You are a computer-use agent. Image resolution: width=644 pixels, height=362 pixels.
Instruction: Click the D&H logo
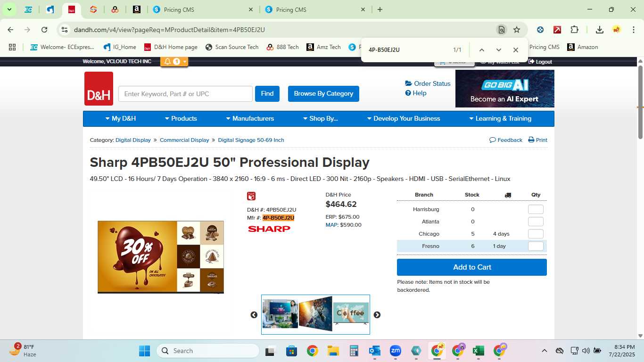[99, 89]
